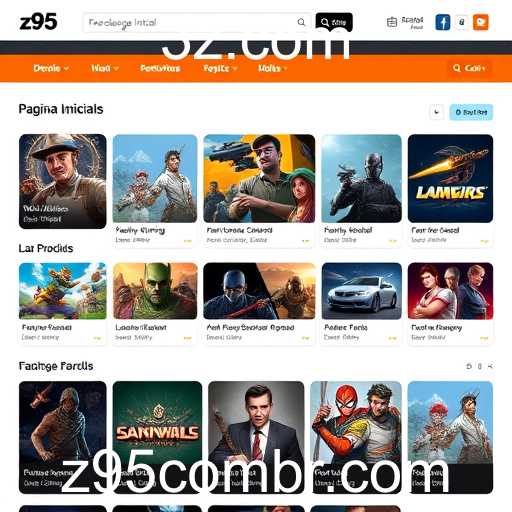The width and height of the screenshot is (512, 512).
Task: Click the magnifier icon inside search field
Action: [x=301, y=22]
